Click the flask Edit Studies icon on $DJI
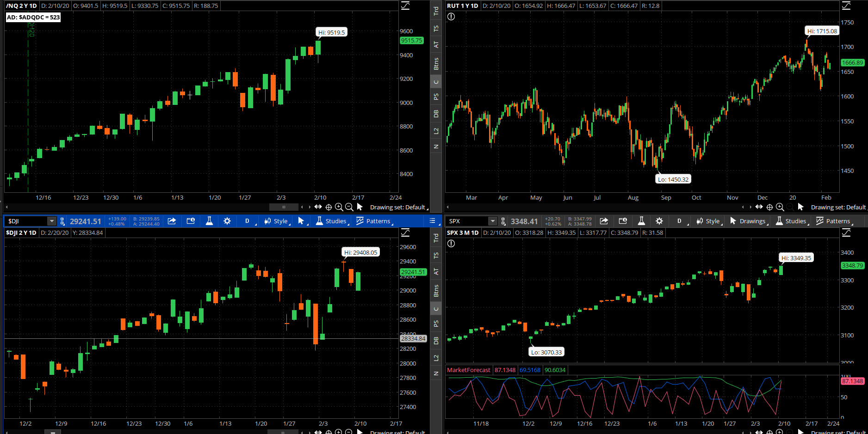This screenshot has height=434, width=868. pyautogui.click(x=209, y=221)
